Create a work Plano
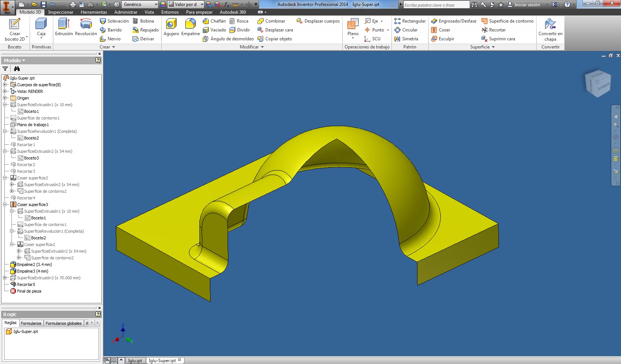Viewport: 621px width, 364px height. tap(353, 27)
